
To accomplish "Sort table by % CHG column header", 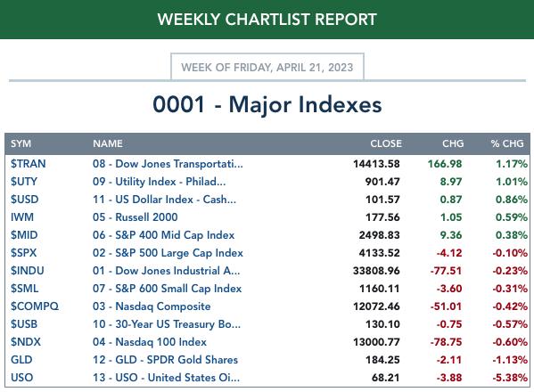I will pyautogui.click(x=507, y=143).
